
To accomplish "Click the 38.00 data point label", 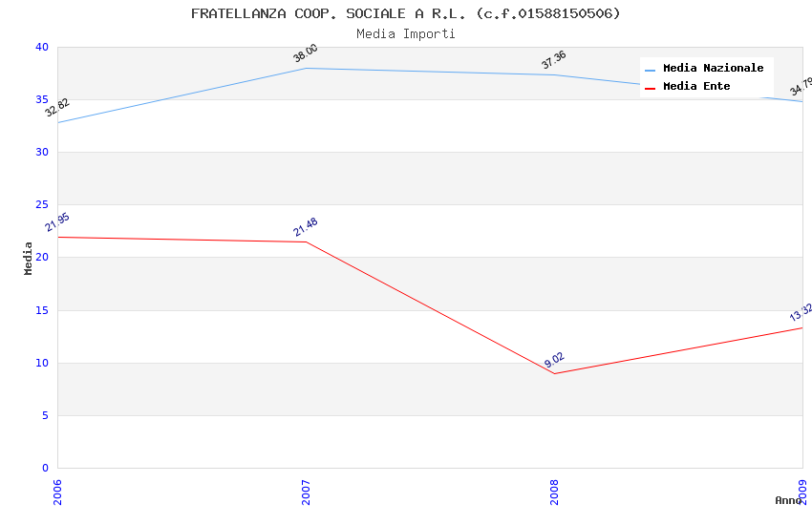I will pos(306,54).
